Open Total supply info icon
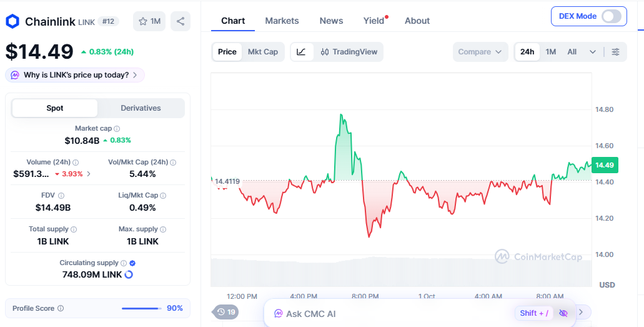644x327 pixels. pyautogui.click(x=74, y=229)
